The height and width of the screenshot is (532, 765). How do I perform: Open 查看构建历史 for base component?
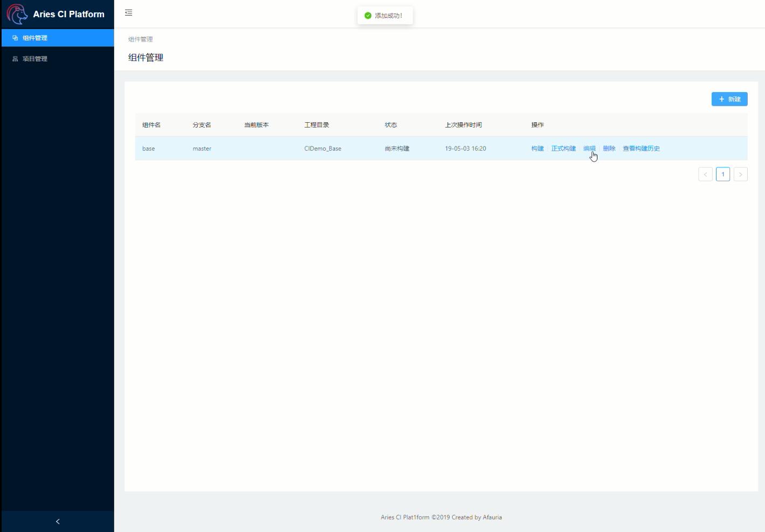(x=641, y=149)
